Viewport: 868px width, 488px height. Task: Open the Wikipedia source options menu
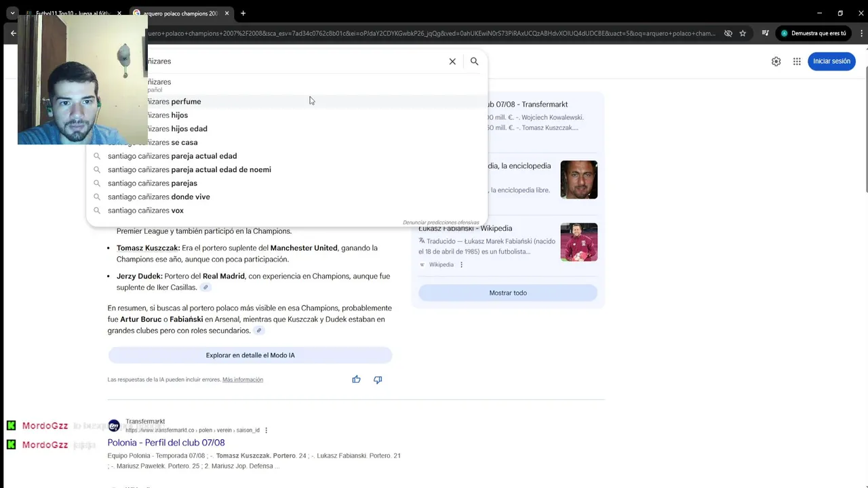[462, 265]
